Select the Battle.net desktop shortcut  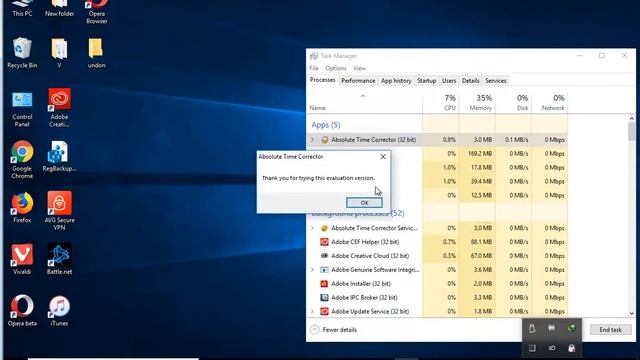click(60, 259)
